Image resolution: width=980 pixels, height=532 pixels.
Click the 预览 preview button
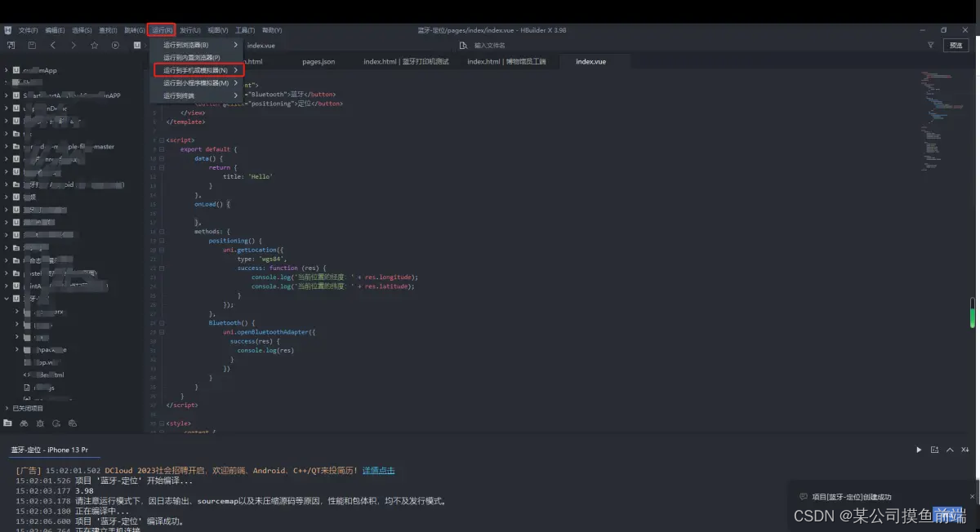(x=956, y=46)
